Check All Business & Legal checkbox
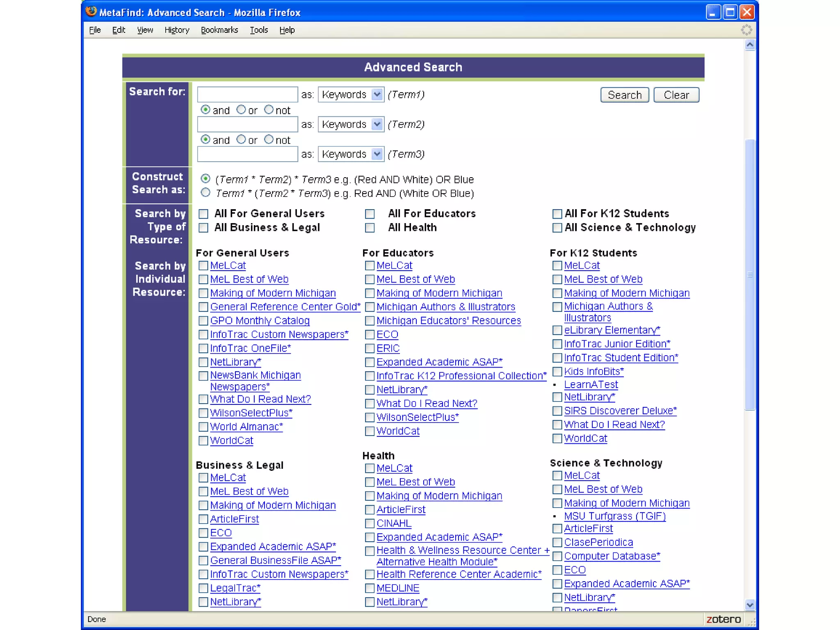Image resolution: width=840 pixels, height=630 pixels. (203, 228)
